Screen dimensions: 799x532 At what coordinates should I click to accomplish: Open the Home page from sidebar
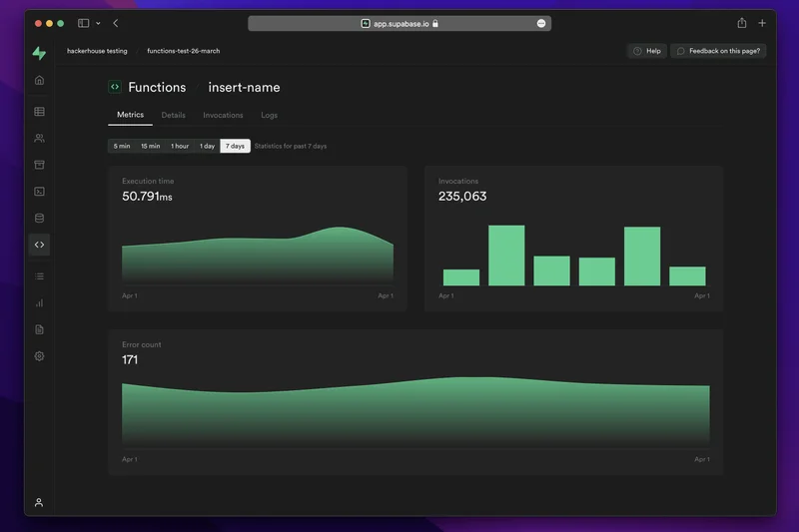pos(39,80)
